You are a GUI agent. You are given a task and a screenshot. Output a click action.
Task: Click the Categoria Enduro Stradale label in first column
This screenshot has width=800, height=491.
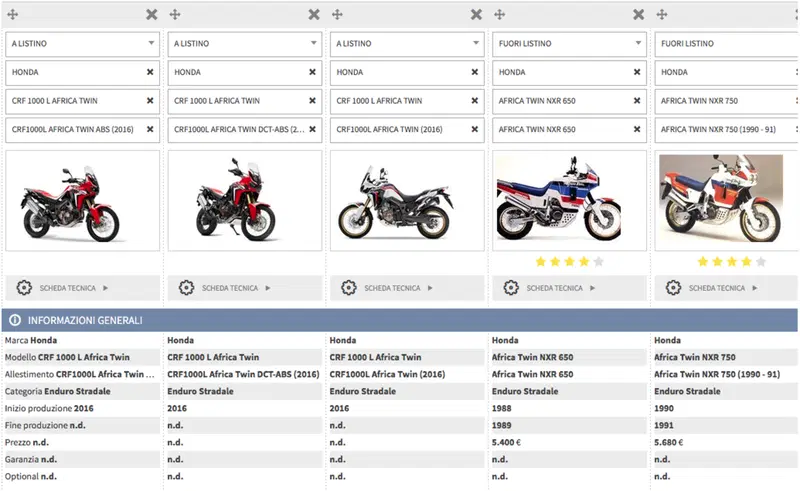[58, 391]
